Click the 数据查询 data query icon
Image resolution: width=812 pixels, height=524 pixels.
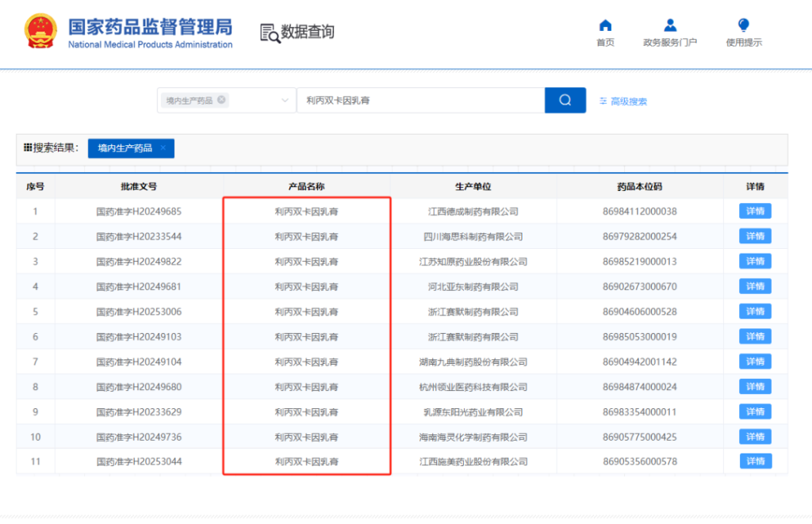click(x=270, y=33)
